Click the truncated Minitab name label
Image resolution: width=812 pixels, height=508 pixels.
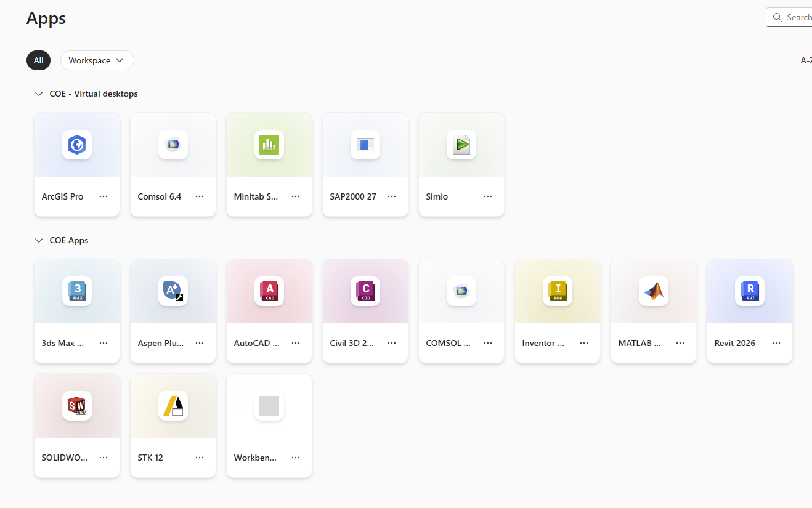click(x=256, y=196)
